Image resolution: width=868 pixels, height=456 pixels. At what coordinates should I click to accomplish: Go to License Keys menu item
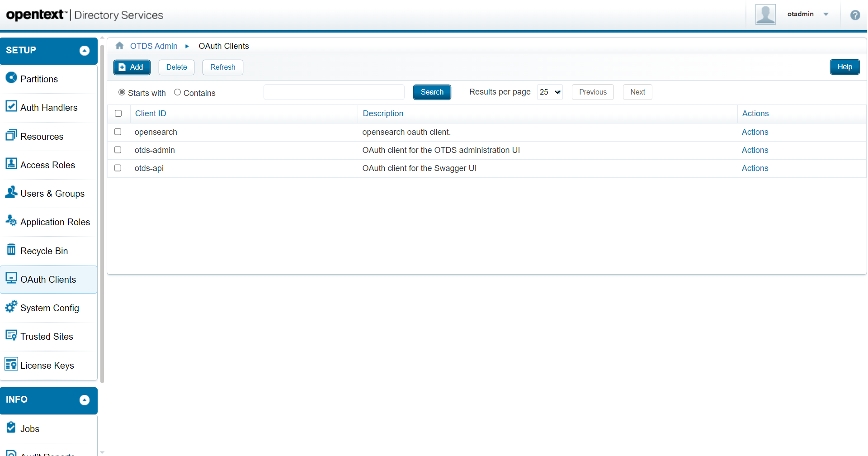(47, 366)
